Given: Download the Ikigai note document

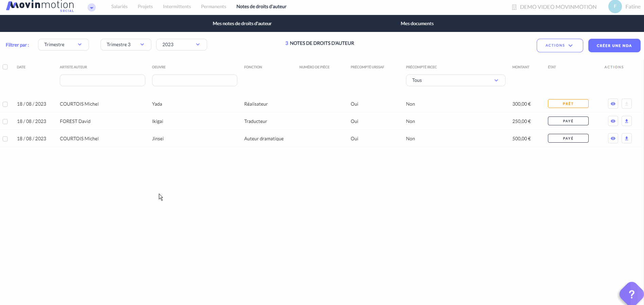Looking at the screenshot, I should 627,121.
